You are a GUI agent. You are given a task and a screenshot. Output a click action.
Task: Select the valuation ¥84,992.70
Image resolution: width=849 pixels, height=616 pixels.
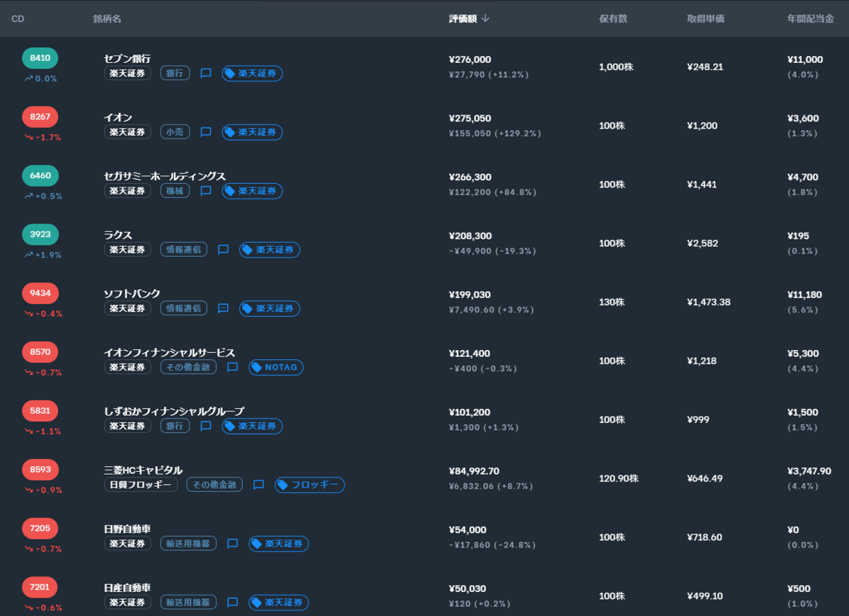[474, 471]
